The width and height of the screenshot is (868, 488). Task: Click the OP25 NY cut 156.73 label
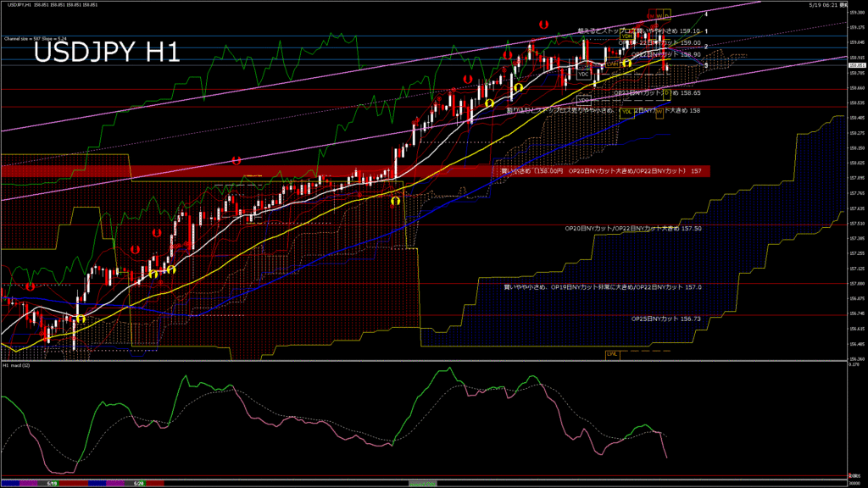click(666, 319)
